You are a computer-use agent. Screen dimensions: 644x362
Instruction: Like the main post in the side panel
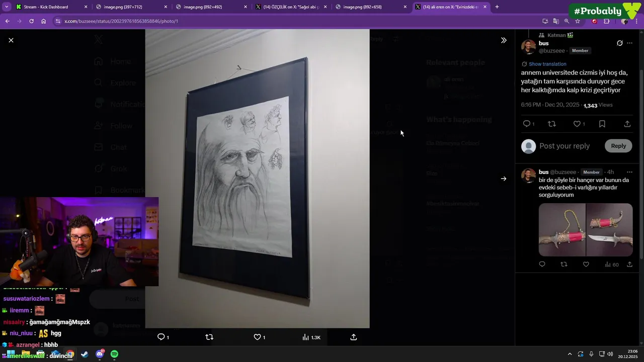(577, 124)
